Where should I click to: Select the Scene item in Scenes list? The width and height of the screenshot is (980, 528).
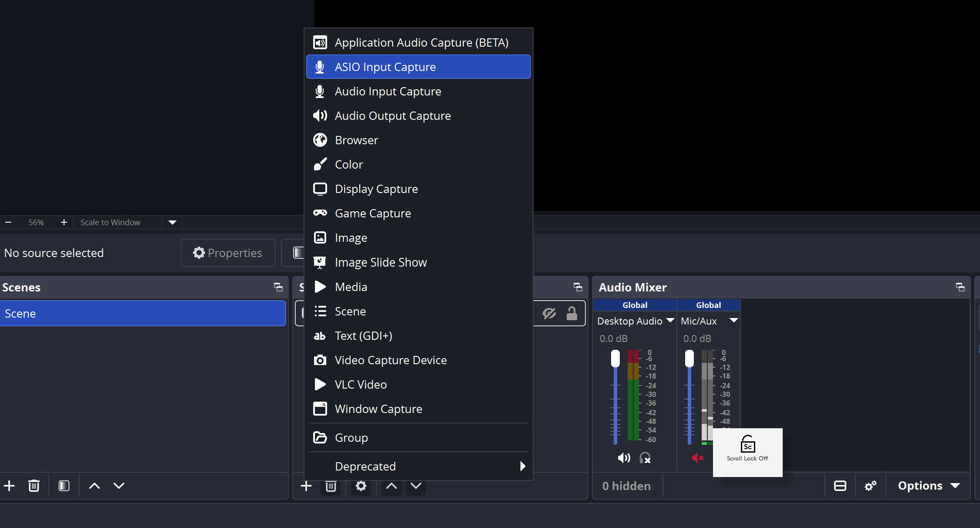pos(143,313)
